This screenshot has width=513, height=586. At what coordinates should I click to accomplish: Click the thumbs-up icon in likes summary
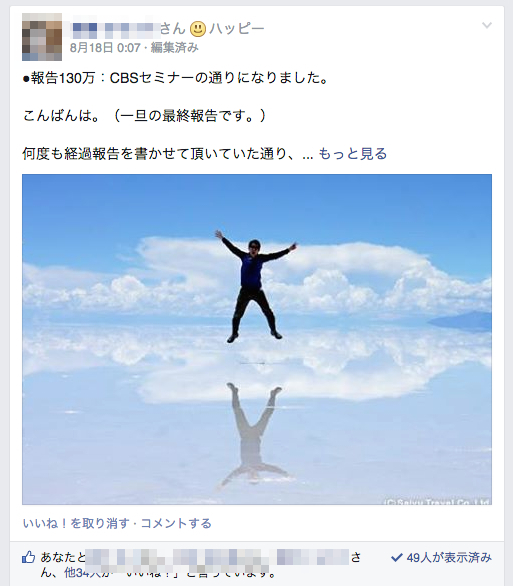[29, 557]
